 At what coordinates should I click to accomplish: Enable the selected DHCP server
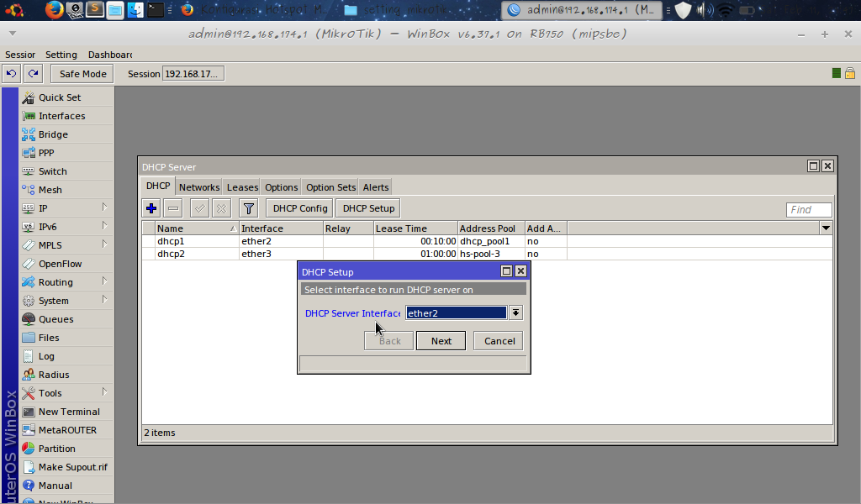198,207
